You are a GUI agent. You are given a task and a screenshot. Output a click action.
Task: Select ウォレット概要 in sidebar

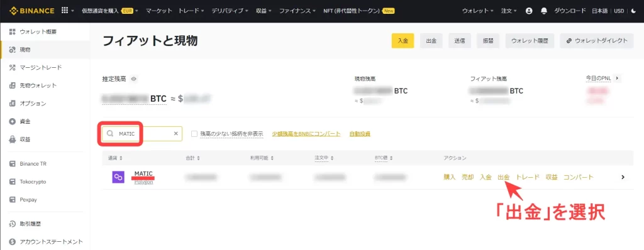pos(38,31)
